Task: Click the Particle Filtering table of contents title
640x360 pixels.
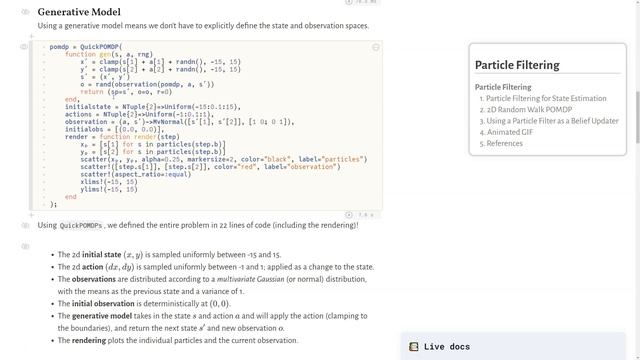Action: [517, 65]
